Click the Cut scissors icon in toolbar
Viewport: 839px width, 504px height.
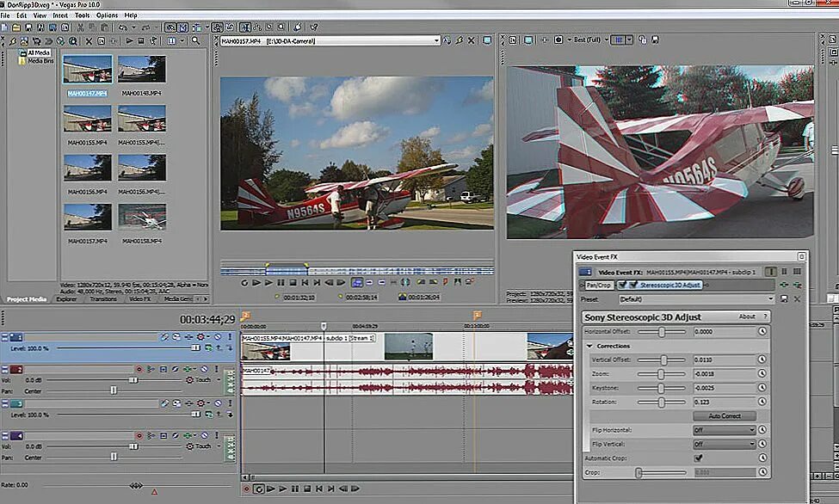80,28
